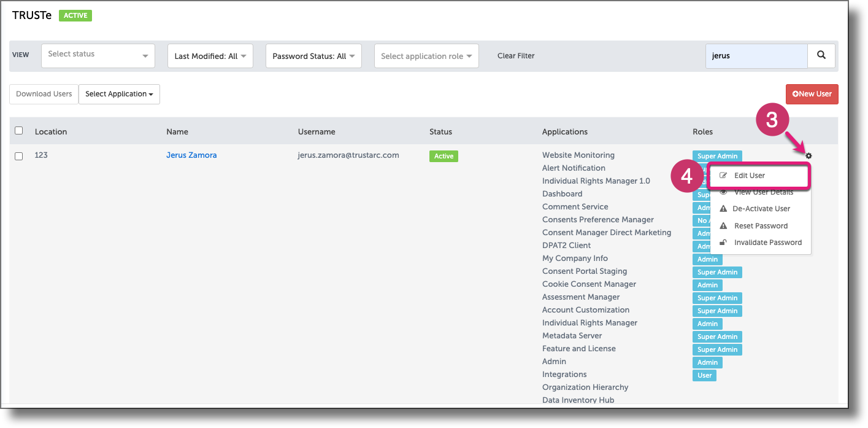Click the gear icon on Jerus Zamora's row
This screenshot has width=868, height=428.
tap(808, 156)
